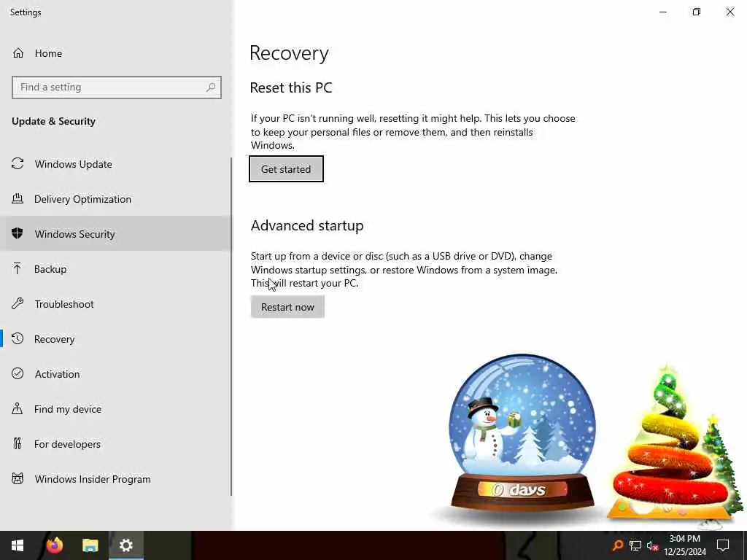Open the network status tray icon
The image size is (747, 560).
tap(635, 545)
